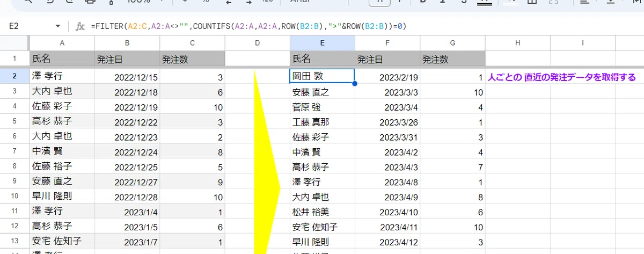Viewport: 644px width, 254px height.
Task: Click the fx function icon
Action: coord(80,26)
